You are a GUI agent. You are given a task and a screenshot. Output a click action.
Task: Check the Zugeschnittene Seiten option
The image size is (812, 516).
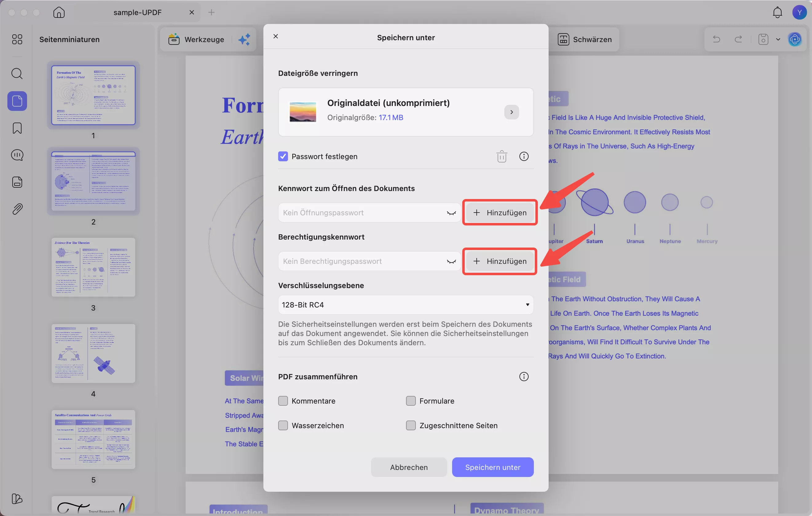coord(410,425)
